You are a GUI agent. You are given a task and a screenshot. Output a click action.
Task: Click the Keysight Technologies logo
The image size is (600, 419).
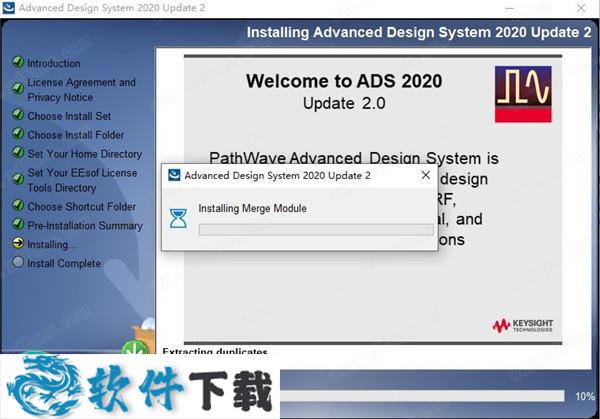pyautogui.click(x=523, y=326)
